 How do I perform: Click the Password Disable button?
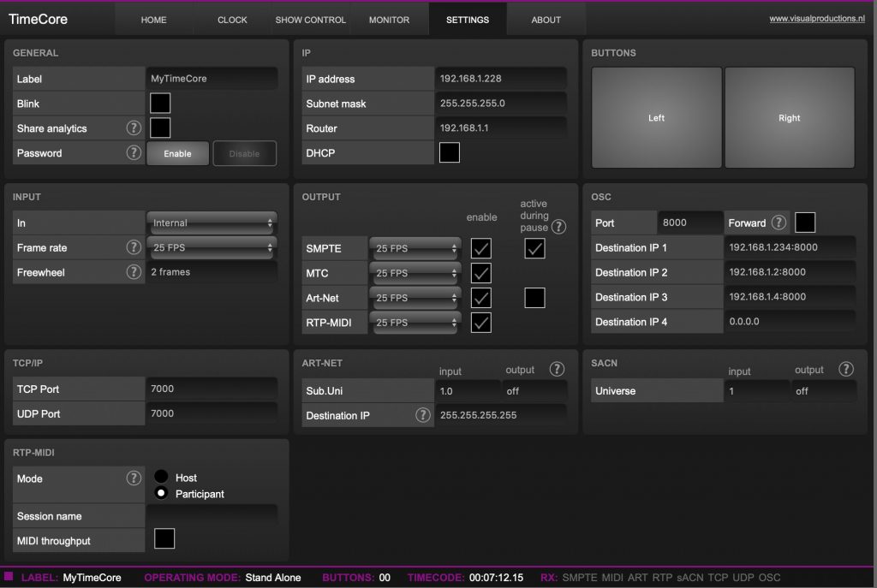tap(244, 153)
